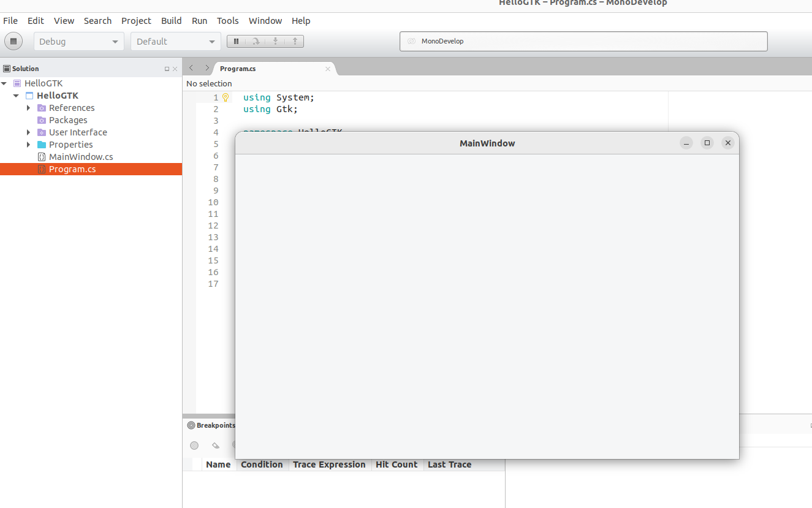Click the HelloGTK project icon

[29, 96]
